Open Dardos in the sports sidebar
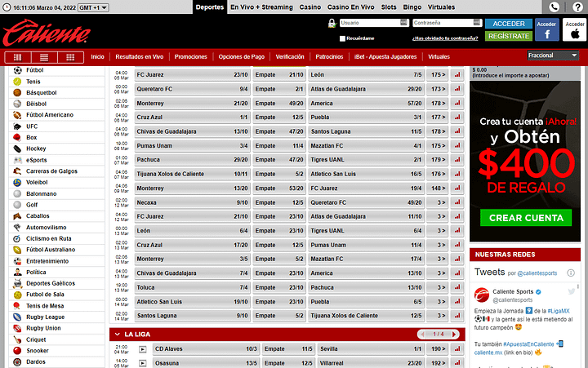 (x=56, y=362)
